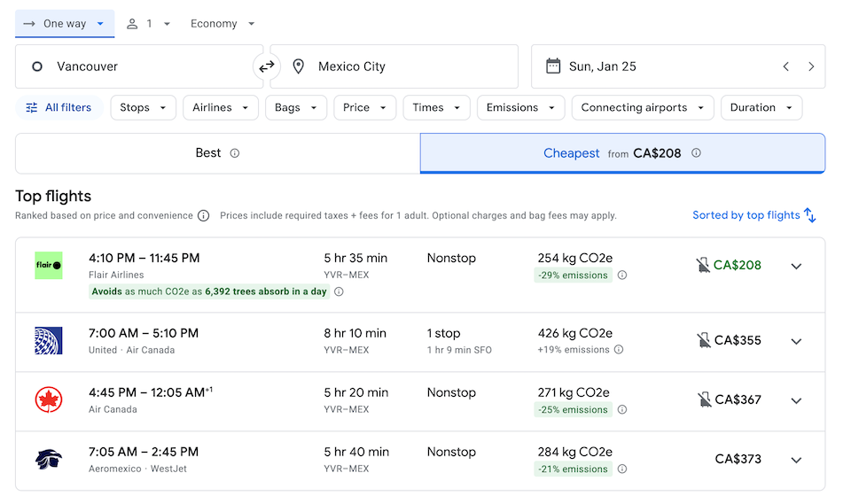Image resolution: width=851 pixels, height=504 pixels.
Task: Go to the next day arrow
Action: (811, 66)
